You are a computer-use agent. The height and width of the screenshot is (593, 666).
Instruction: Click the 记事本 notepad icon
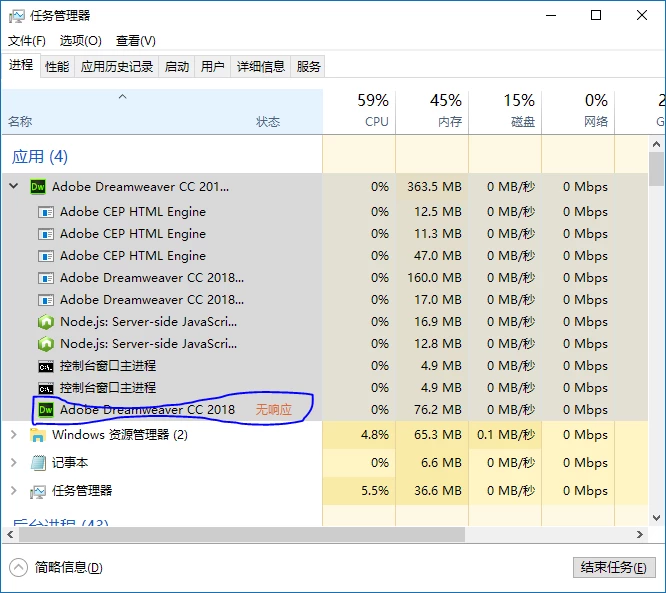point(38,463)
